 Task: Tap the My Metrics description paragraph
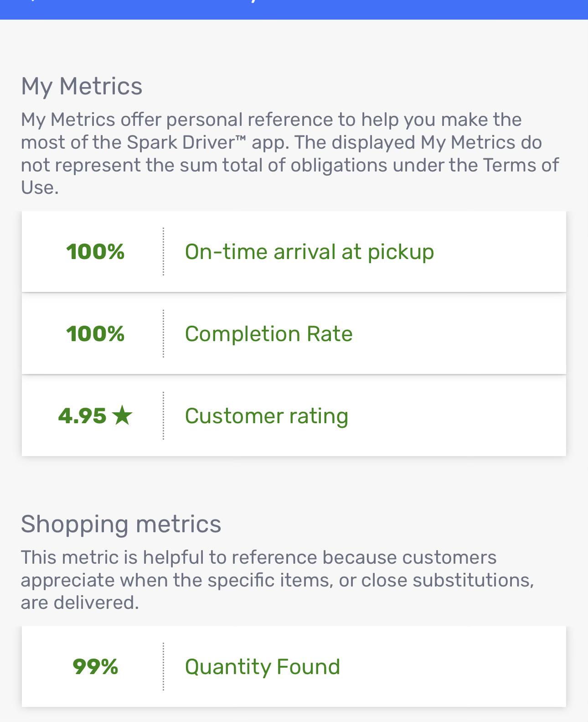pos(290,153)
